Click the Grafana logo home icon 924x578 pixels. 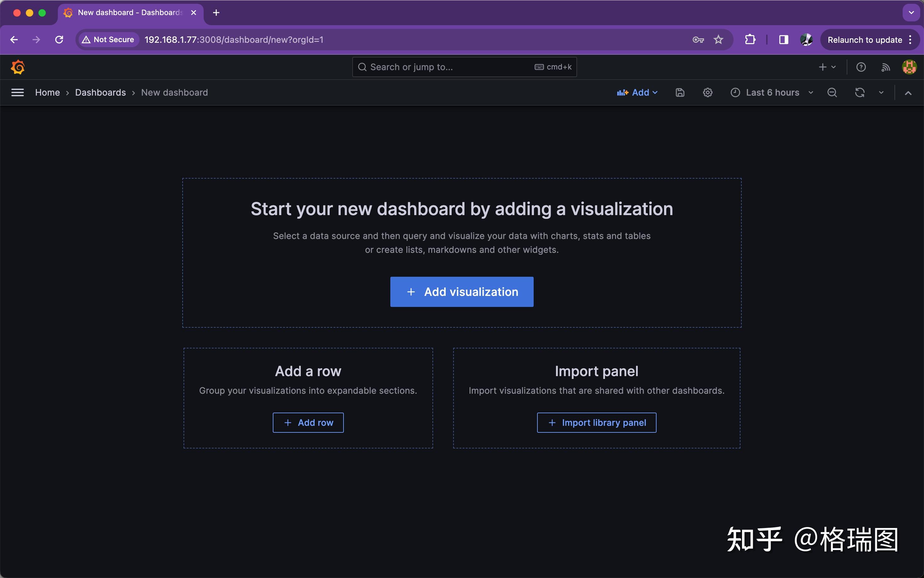(x=18, y=67)
